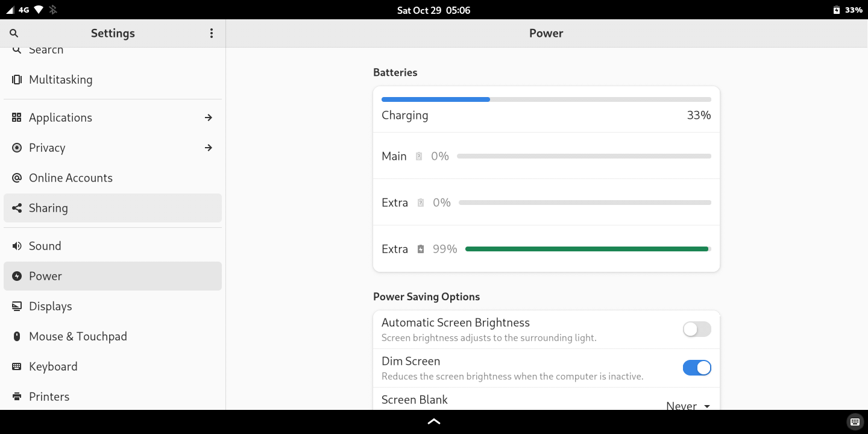The width and height of the screenshot is (868, 434).
Task: Enable Automatic Screen Brightness switch
Action: (x=697, y=329)
